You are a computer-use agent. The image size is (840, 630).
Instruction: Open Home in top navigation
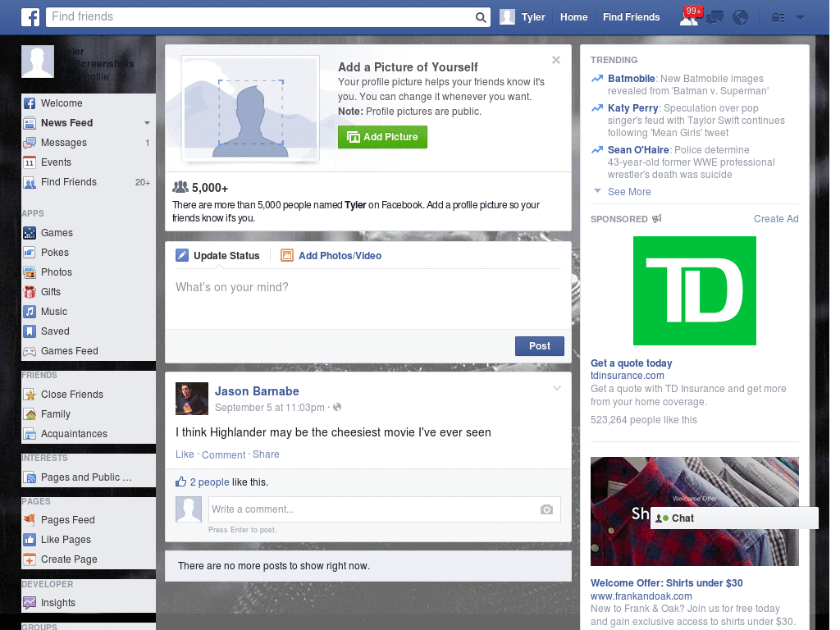pyautogui.click(x=573, y=17)
